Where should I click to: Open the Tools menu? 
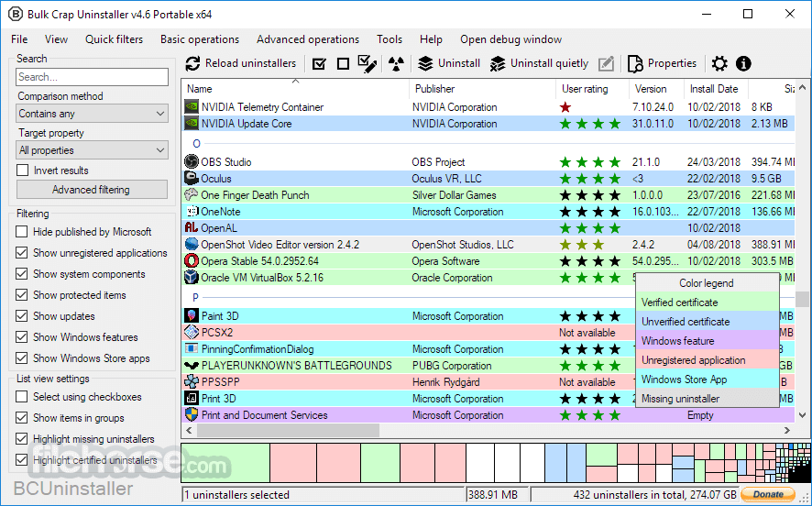[x=390, y=39]
